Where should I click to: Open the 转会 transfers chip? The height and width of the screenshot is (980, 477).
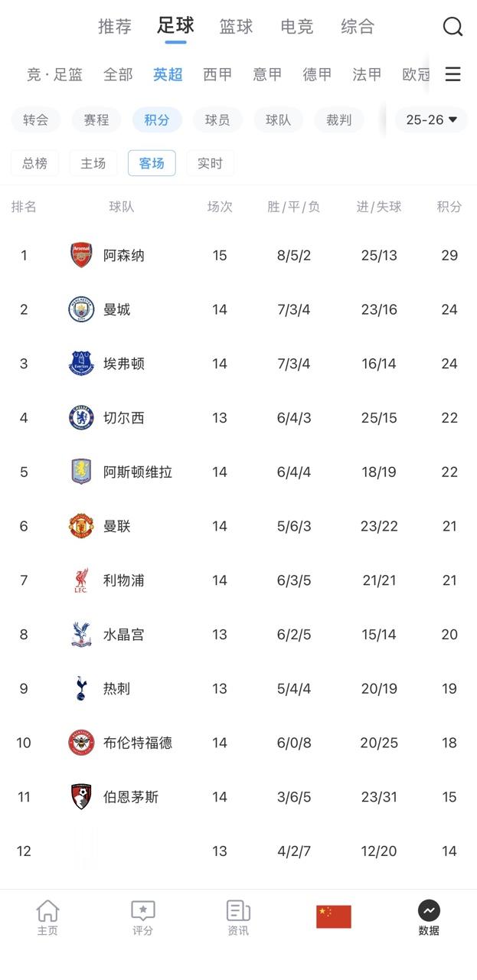pos(35,119)
